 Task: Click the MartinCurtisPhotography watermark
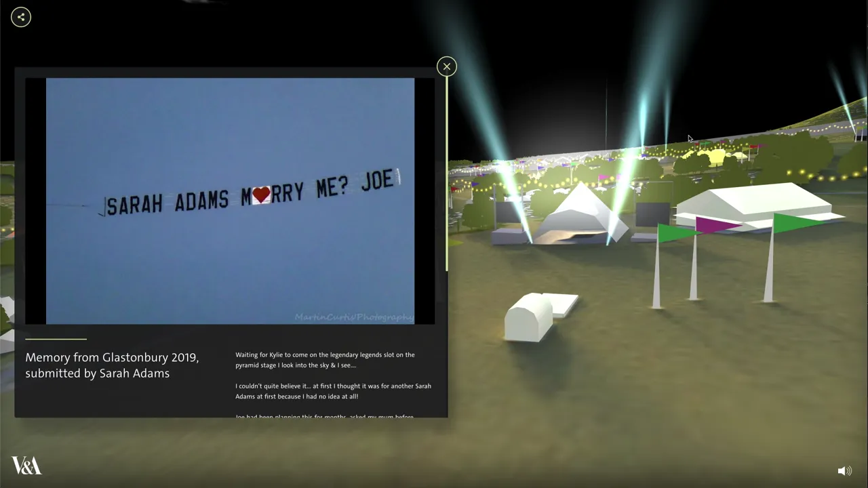click(354, 317)
